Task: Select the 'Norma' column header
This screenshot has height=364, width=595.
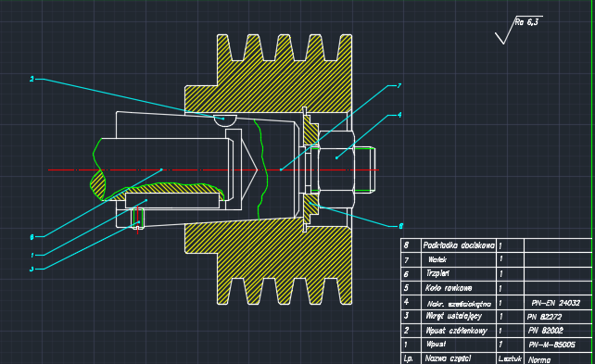Action: tap(558, 358)
